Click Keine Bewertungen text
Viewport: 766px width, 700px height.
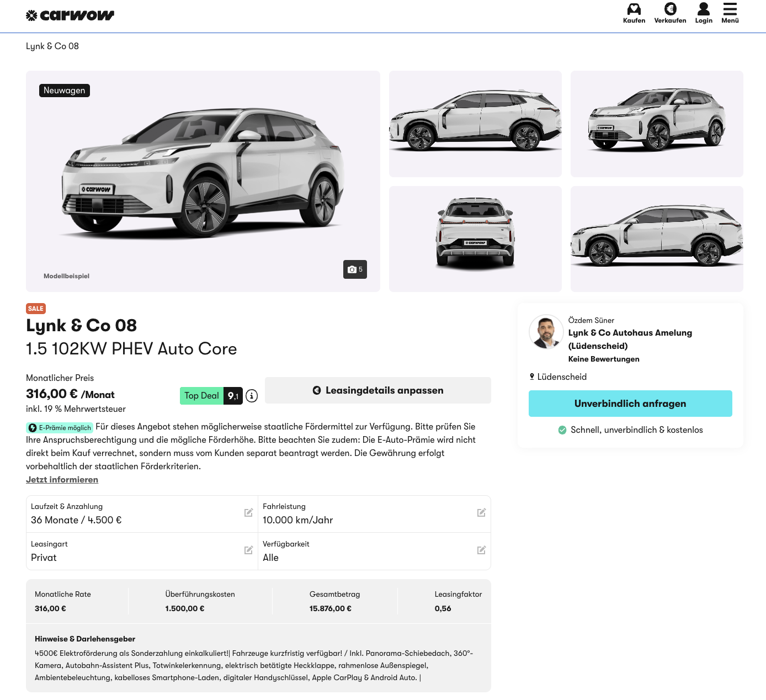(604, 359)
